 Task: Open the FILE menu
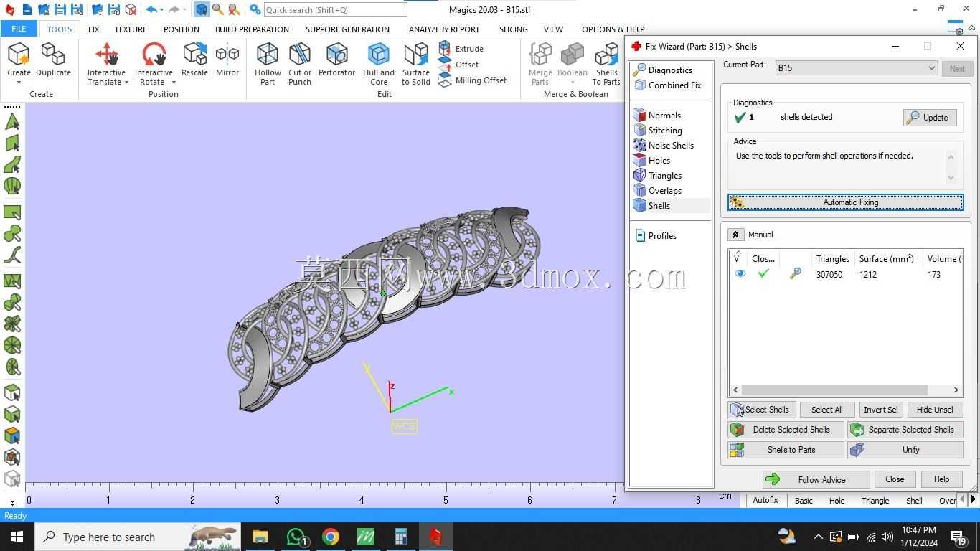[19, 29]
